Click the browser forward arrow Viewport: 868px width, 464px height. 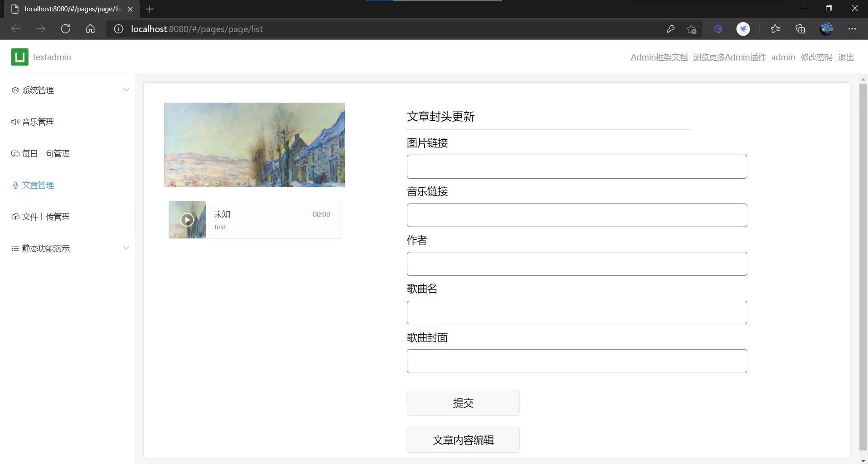point(41,29)
